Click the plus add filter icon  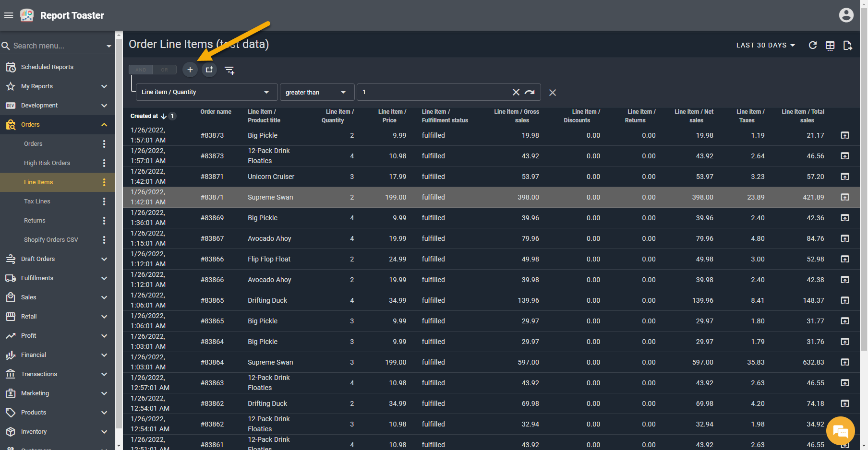pos(190,70)
